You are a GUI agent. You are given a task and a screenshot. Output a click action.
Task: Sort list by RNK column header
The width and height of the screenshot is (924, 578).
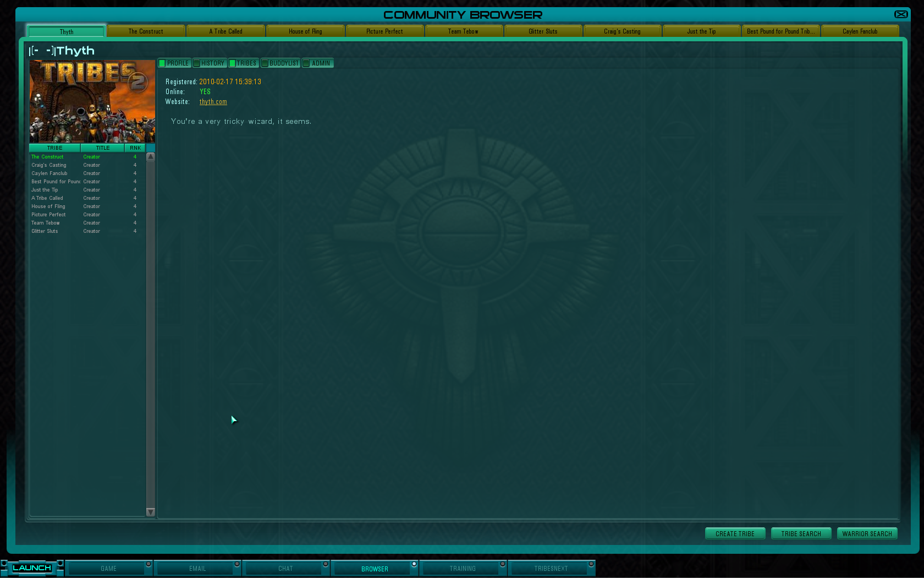135,148
